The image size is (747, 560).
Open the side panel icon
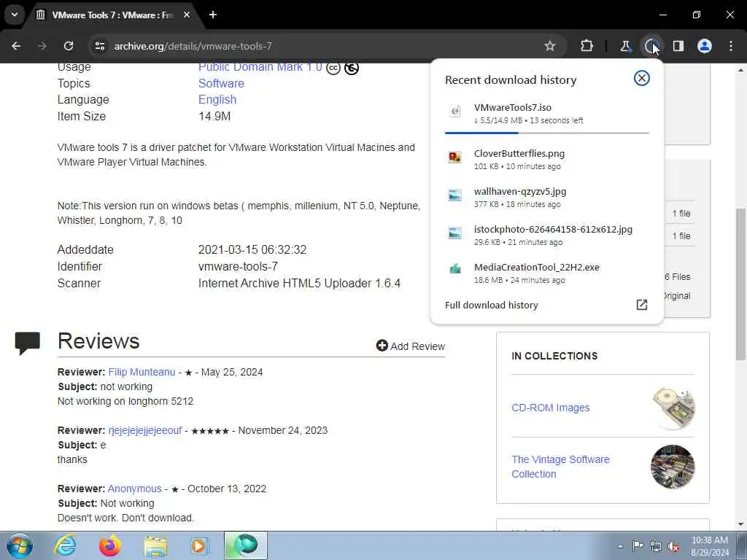678,46
